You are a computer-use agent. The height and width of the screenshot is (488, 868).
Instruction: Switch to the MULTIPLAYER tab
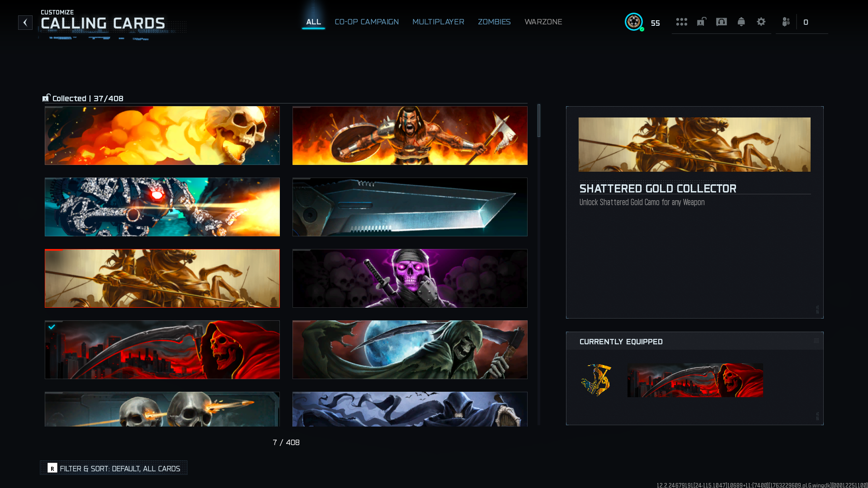tap(438, 22)
